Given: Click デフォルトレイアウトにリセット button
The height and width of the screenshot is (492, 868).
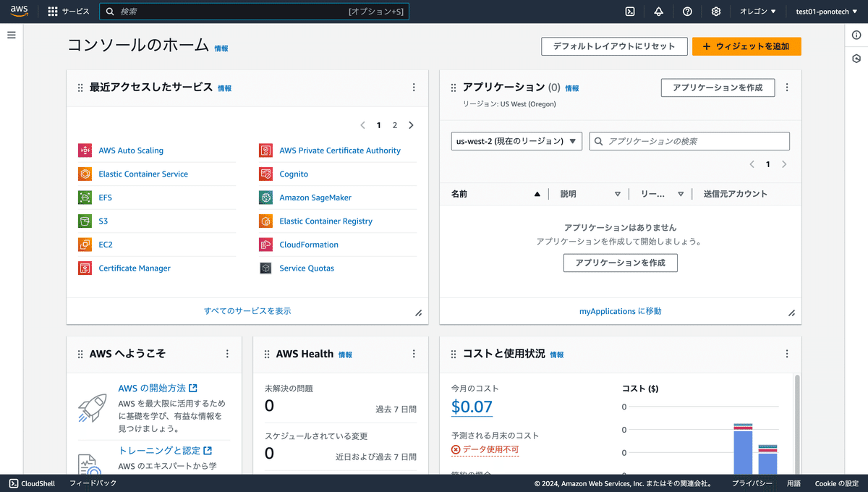Looking at the screenshot, I should click(x=613, y=46).
